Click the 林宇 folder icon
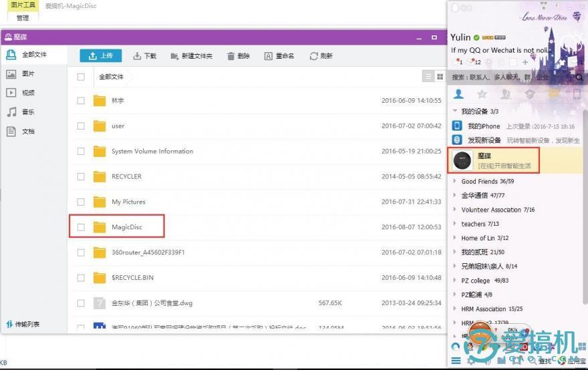The width and height of the screenshot is (588, 370). coord(100,100)
